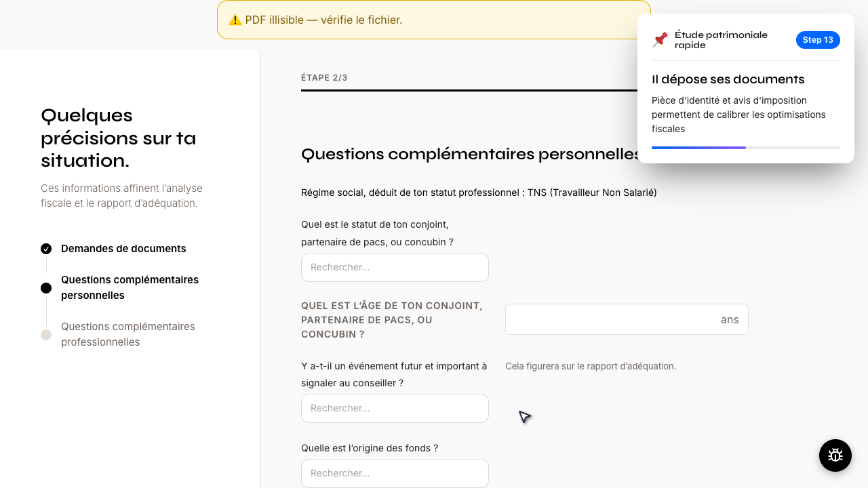The image size is (868, 488).
Task: Go to Demandes de documents step
Action: click(x=123, y=249)
